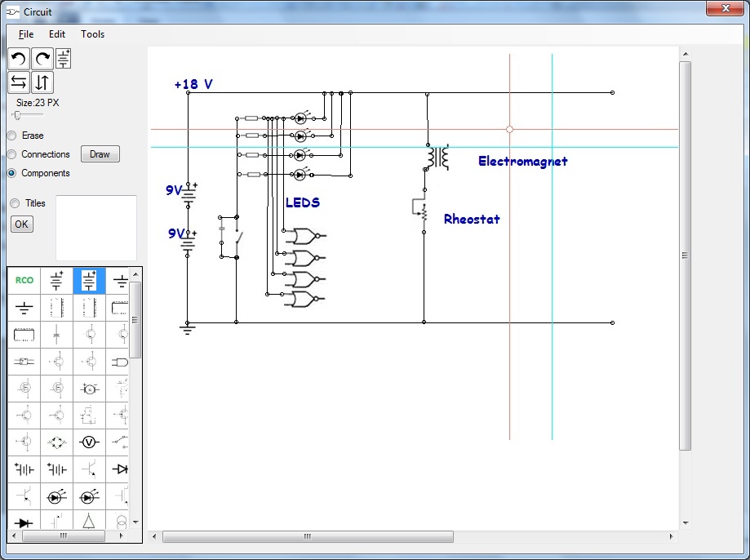This screenshot has width=750, height=560.
Task: Switch to Connections mode
Action: pyautogui.click(x=13, y=153)
